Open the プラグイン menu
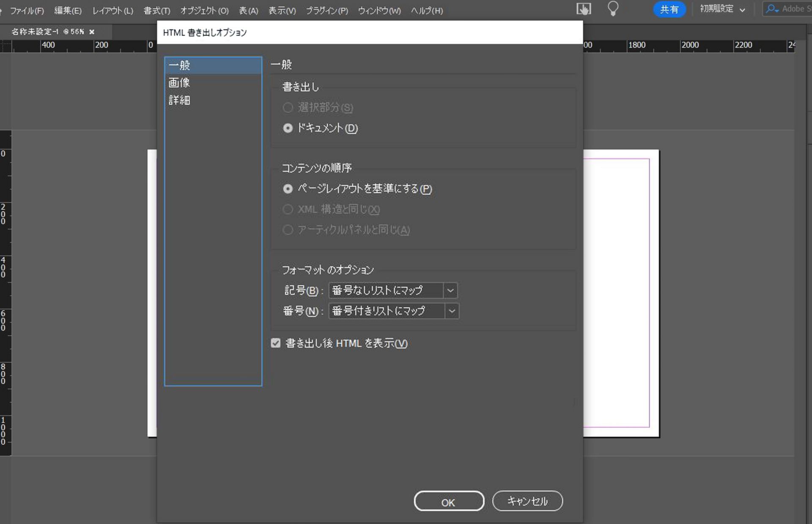This screenshot has height=524, width=812. pos(326,10)
